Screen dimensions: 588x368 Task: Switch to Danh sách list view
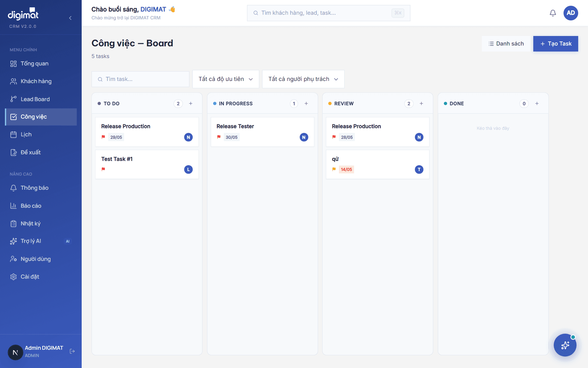point(506,44)
